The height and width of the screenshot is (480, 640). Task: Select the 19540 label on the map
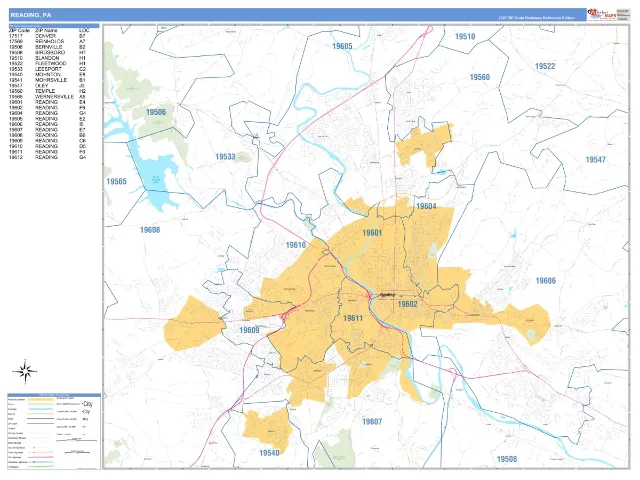pyautogui.click(x=269, y=453)
